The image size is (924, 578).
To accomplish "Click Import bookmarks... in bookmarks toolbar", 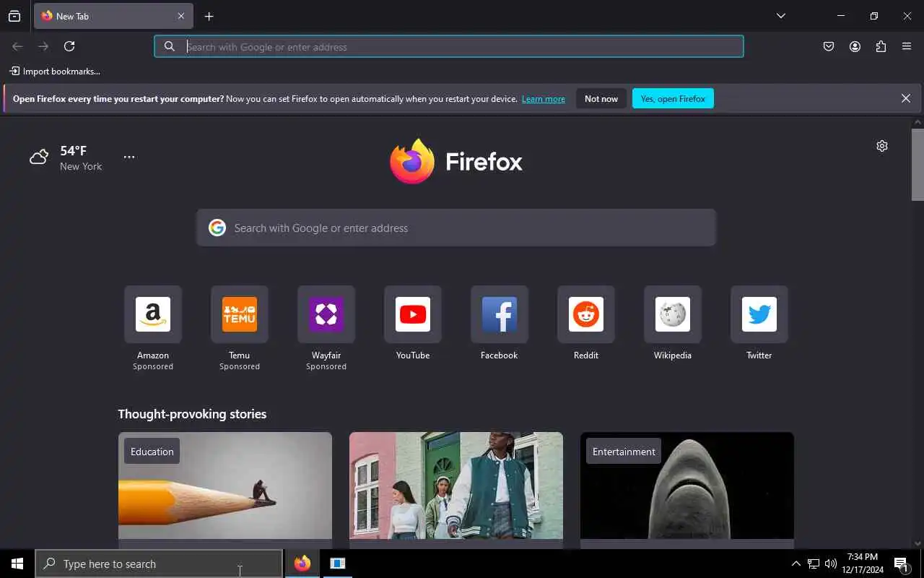I will (x=55, y=72).
